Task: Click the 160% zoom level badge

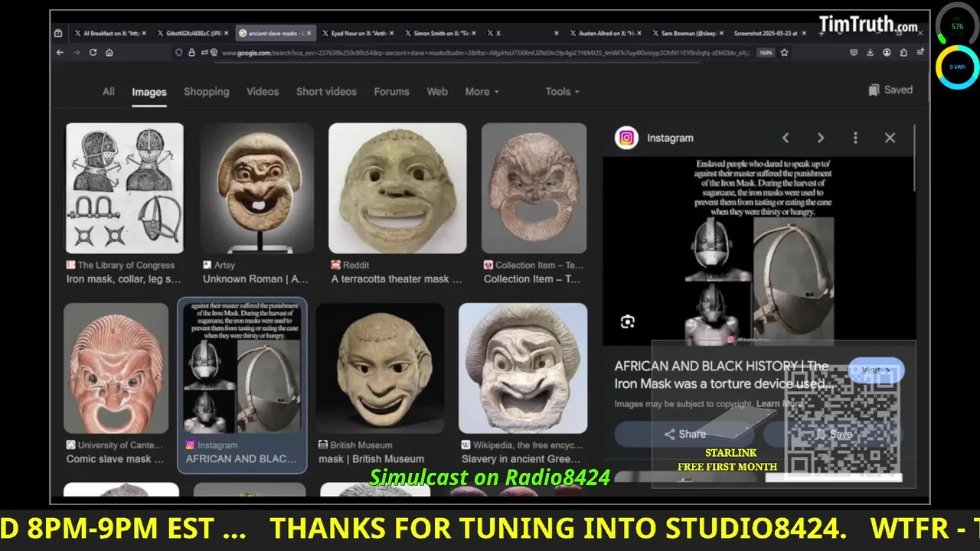Action: coord(766,53)
